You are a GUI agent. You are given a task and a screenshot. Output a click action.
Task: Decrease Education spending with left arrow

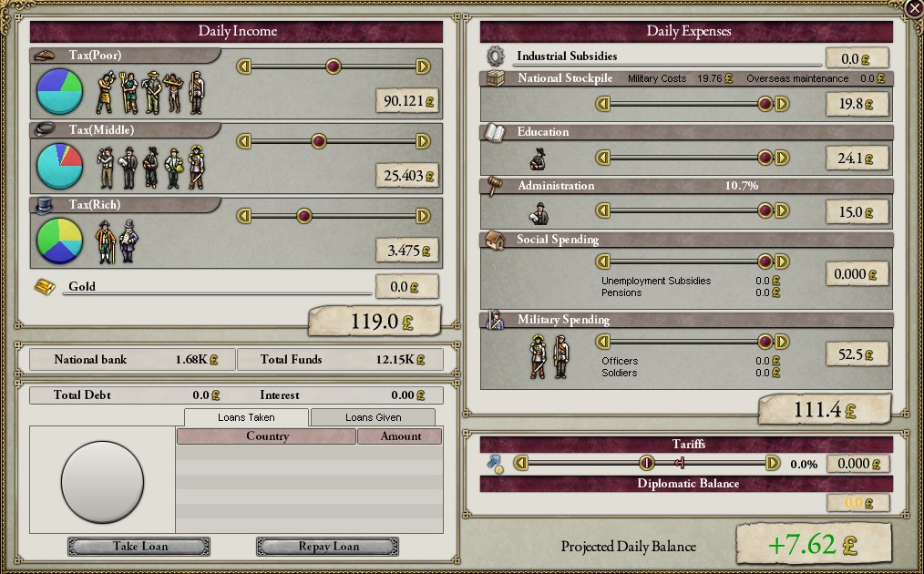pos(602,158)
